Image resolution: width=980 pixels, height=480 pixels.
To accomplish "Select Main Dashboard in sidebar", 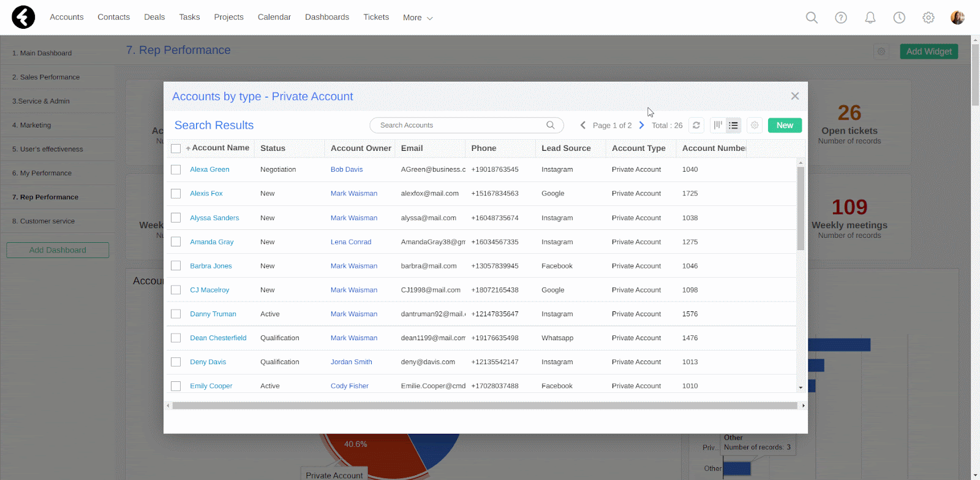I will 42,53.
